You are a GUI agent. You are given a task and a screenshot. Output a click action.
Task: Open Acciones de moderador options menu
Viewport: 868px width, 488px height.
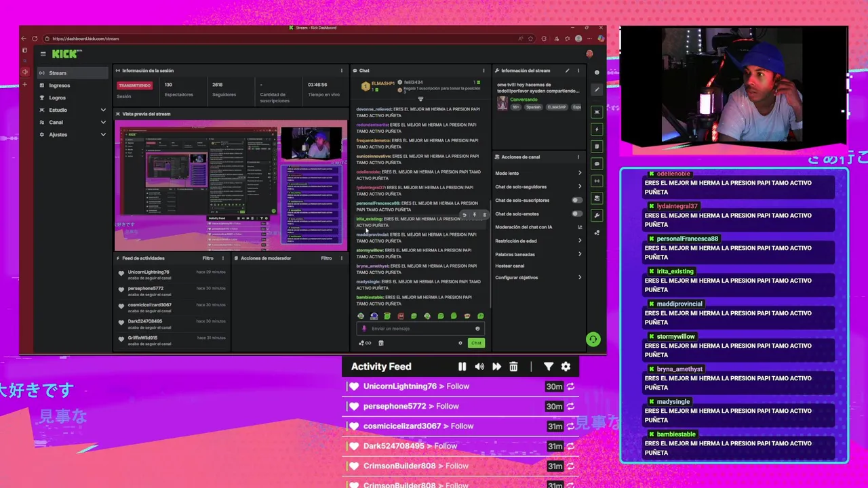341,258
